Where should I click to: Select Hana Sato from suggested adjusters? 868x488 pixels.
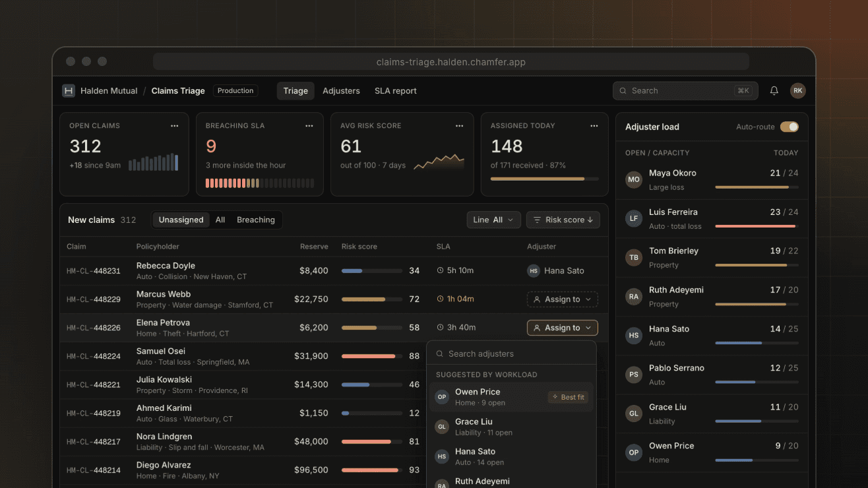(x=511, y=456)
